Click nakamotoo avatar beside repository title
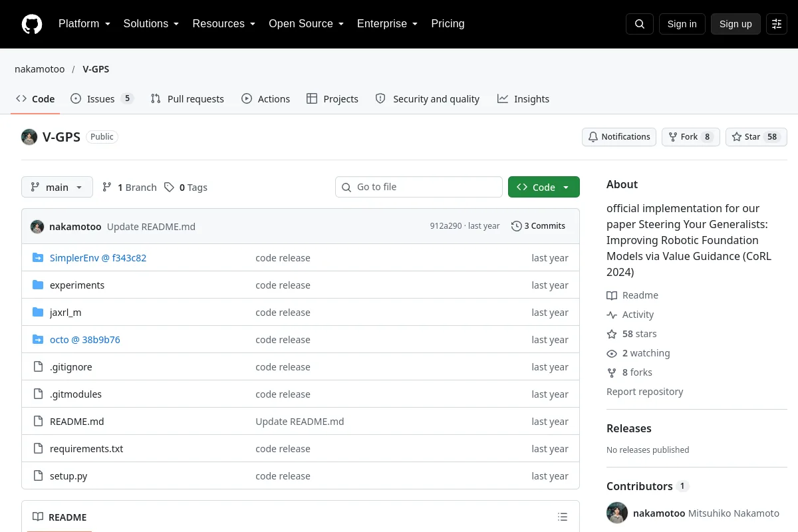Viewport: 798px width, 532px height. (29, 137)
